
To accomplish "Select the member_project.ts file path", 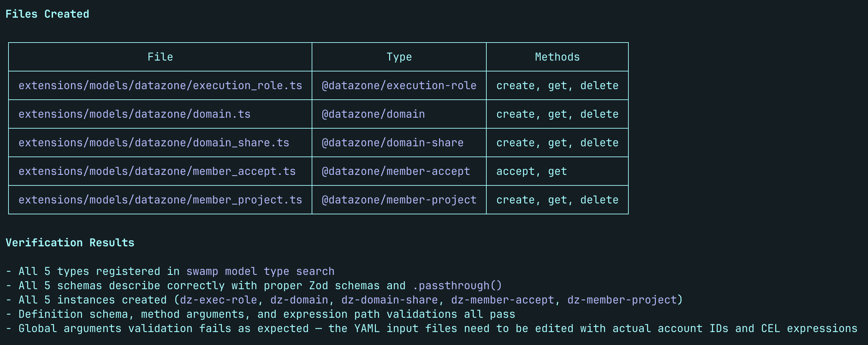I will pos(160,200).
